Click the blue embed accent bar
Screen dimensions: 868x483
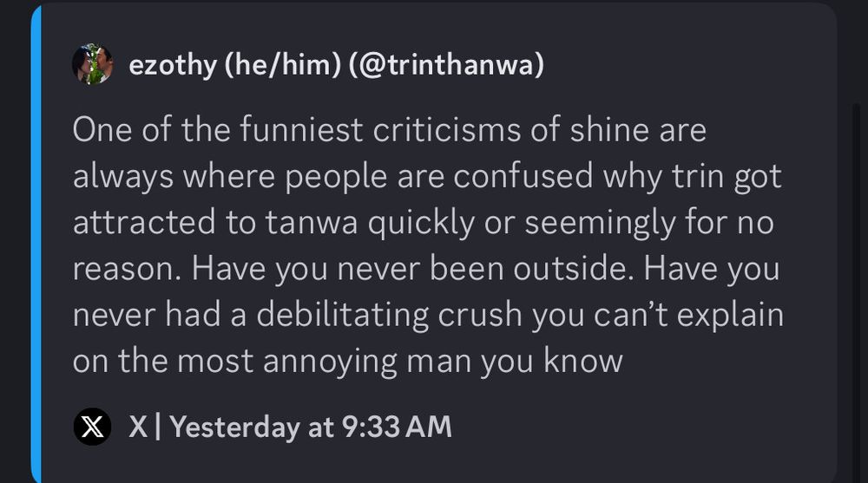click(x=36, y=244)
